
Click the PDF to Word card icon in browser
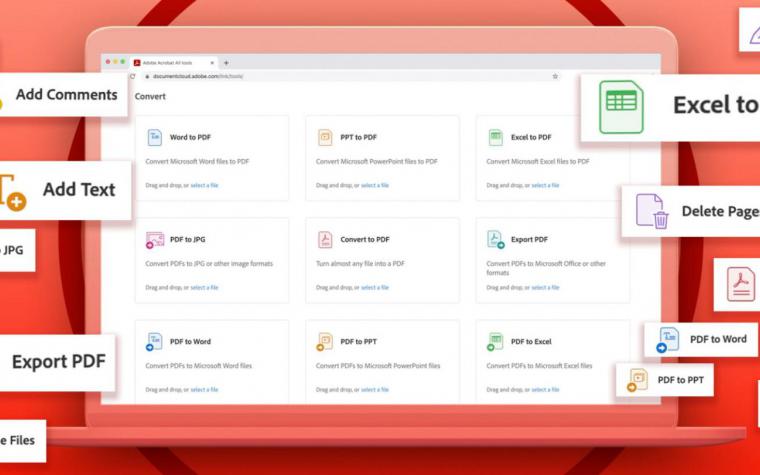pyautogui.click(x=154, y=342)
